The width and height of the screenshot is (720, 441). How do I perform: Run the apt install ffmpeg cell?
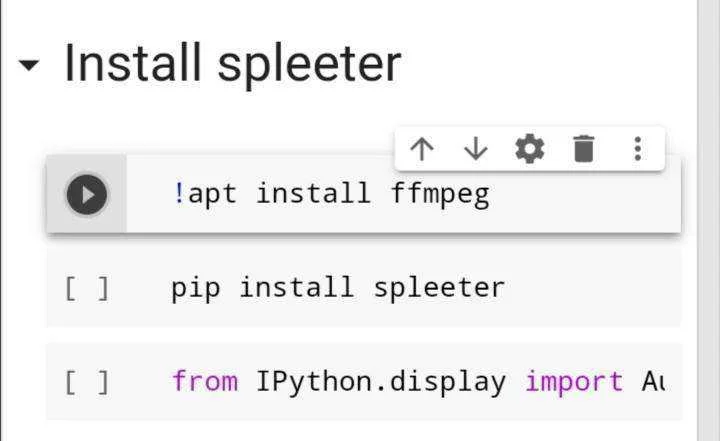87,195
